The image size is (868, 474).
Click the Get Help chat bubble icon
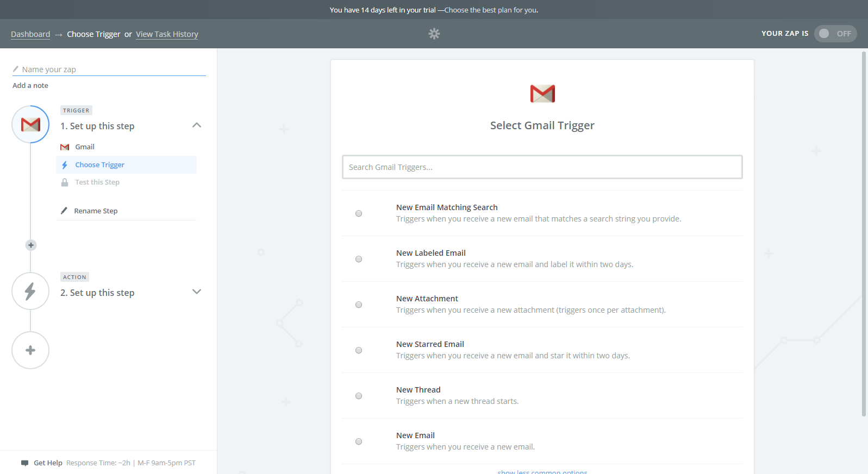[x=24, y=463]
